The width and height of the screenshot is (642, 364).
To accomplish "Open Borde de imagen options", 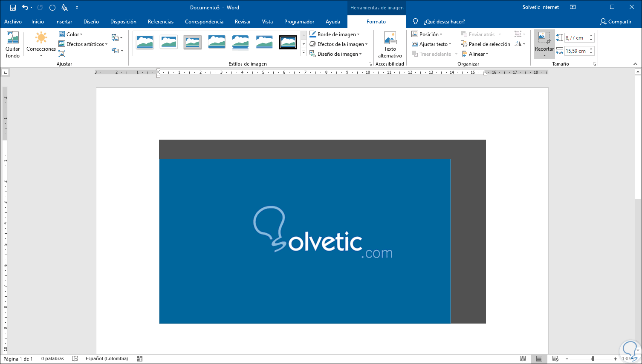I will (335, 34).
